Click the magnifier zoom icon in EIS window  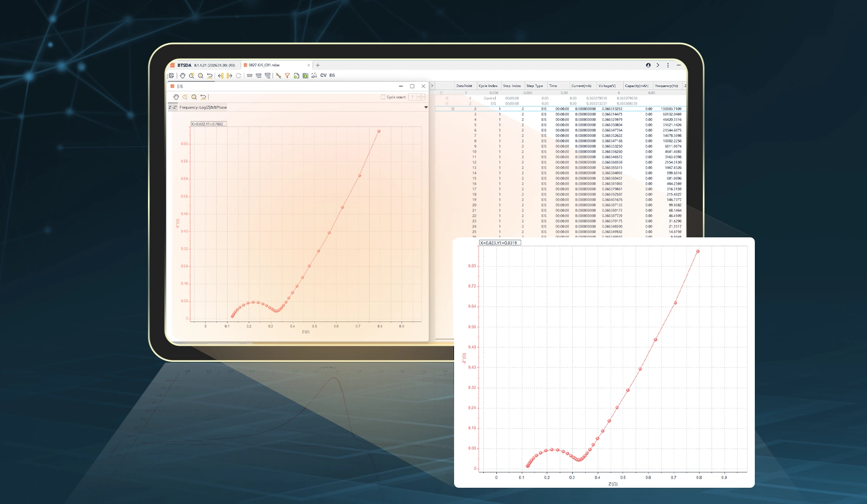pyautogui.click(x=194, y=97)
